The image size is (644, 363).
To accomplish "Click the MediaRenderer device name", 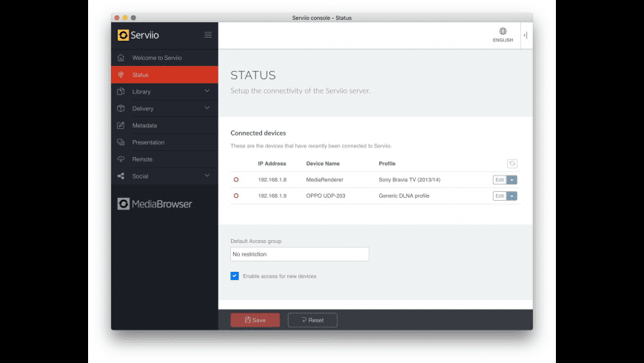I will [325, 180].
